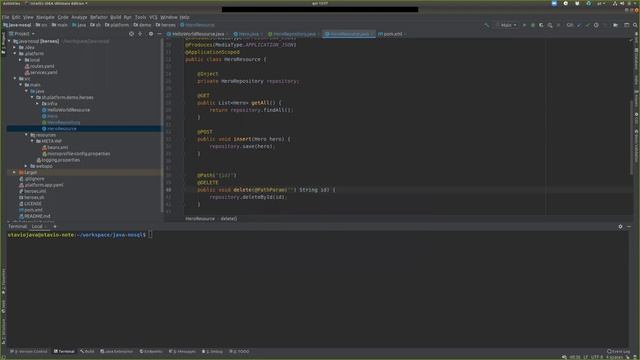This screenshot has height=360, width=640.
Task: Collapse the src folder
Action: click(x=15, y=78)
